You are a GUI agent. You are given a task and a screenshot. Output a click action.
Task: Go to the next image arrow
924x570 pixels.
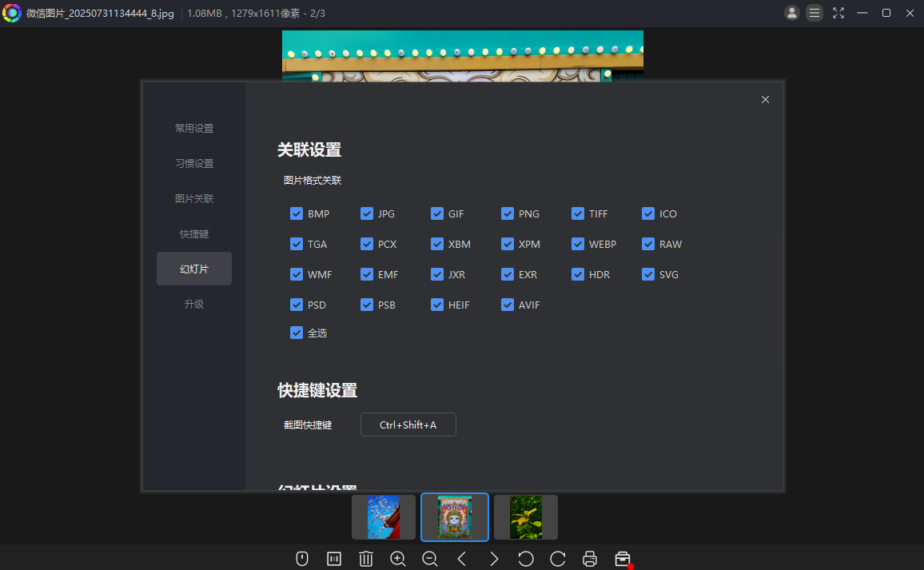click(x=494, y=559)
